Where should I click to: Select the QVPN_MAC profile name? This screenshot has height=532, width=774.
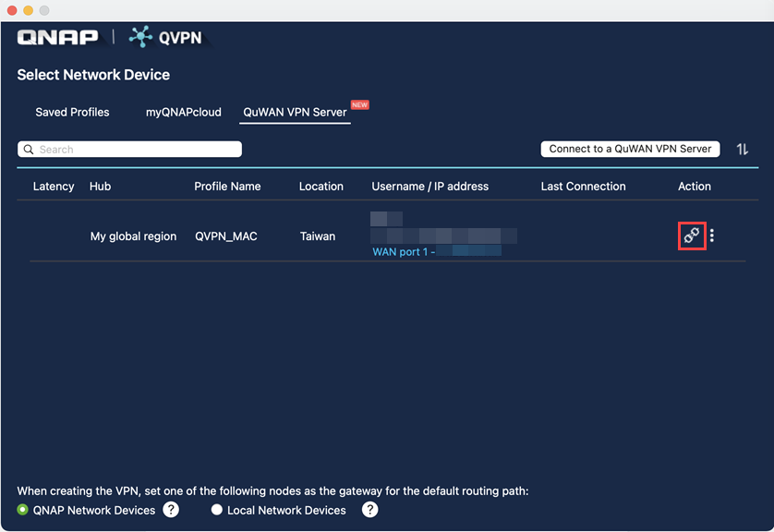(226, 236)
